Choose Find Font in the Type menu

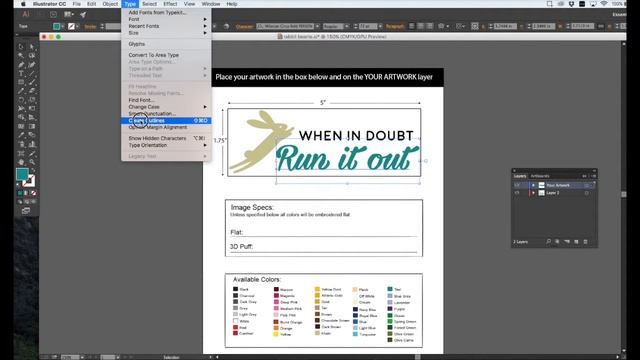click(x=166, y=100)
